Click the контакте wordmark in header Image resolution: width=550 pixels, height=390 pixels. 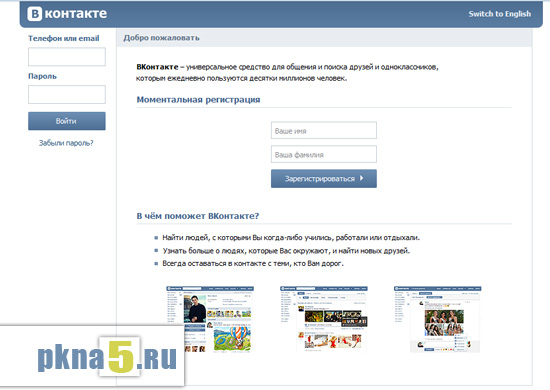coord(76,14)
